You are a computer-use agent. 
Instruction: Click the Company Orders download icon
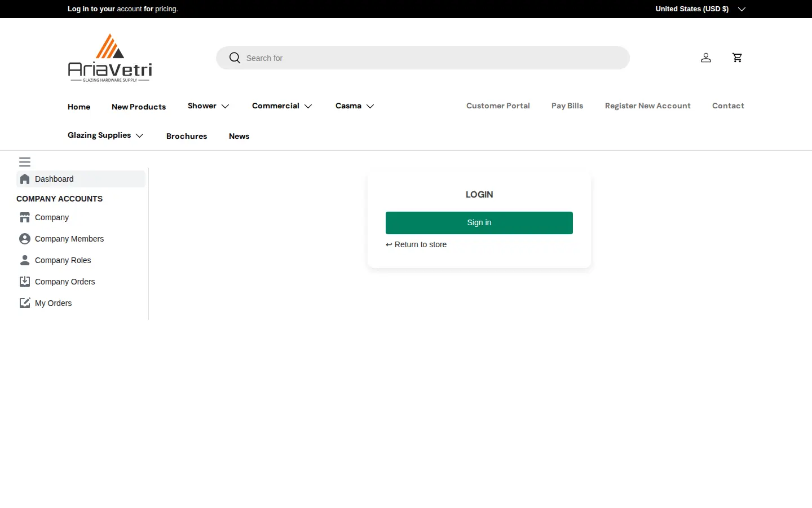[25, 282]
